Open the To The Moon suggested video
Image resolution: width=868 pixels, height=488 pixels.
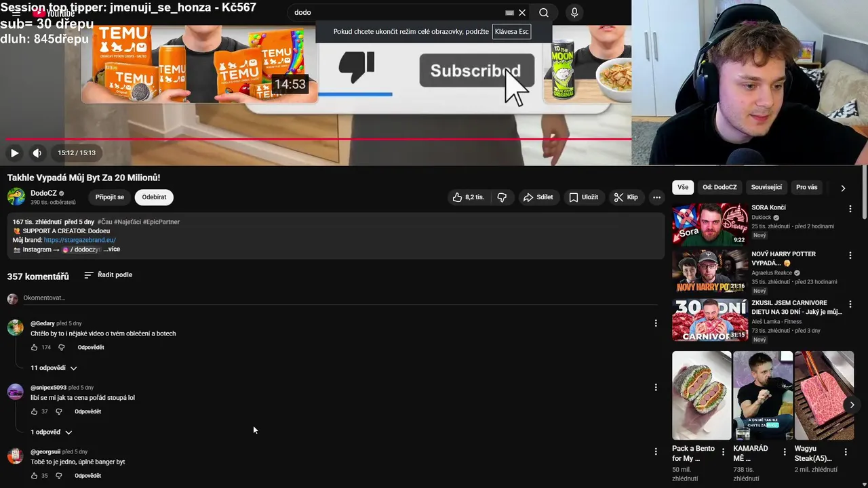coord(587,64)
